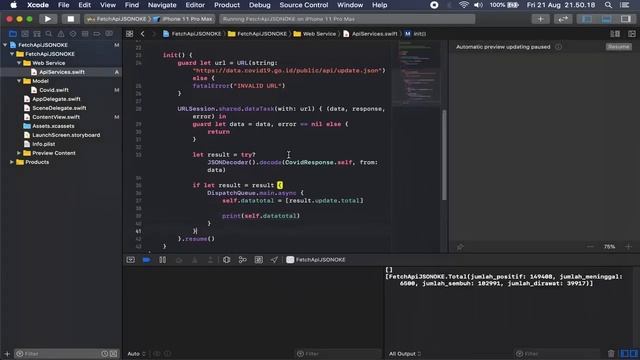Pause program execution in the debug bar
The height and width of the screenshot is (360, 640).
coord(162,260)
